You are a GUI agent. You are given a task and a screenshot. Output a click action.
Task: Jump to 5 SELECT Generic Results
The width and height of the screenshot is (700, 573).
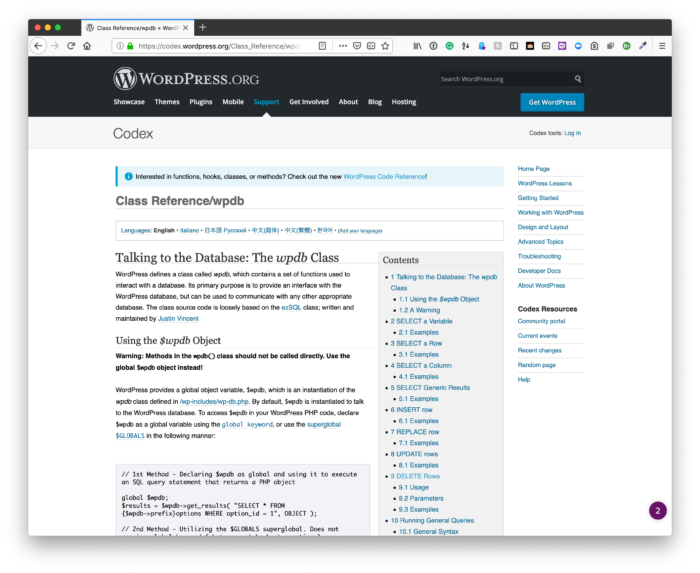coord(430,387)
